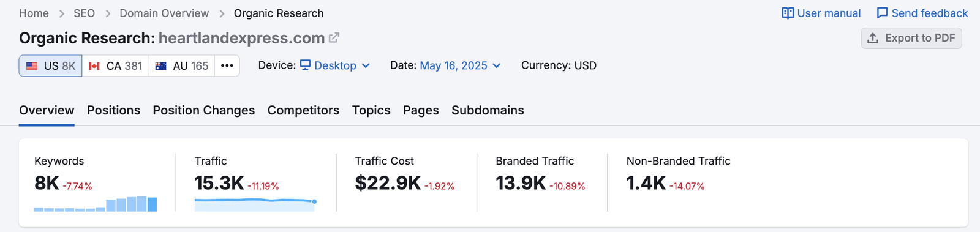Open more databases ellipsis menu
The image size is (980, 232).
[x=227, y=65]
